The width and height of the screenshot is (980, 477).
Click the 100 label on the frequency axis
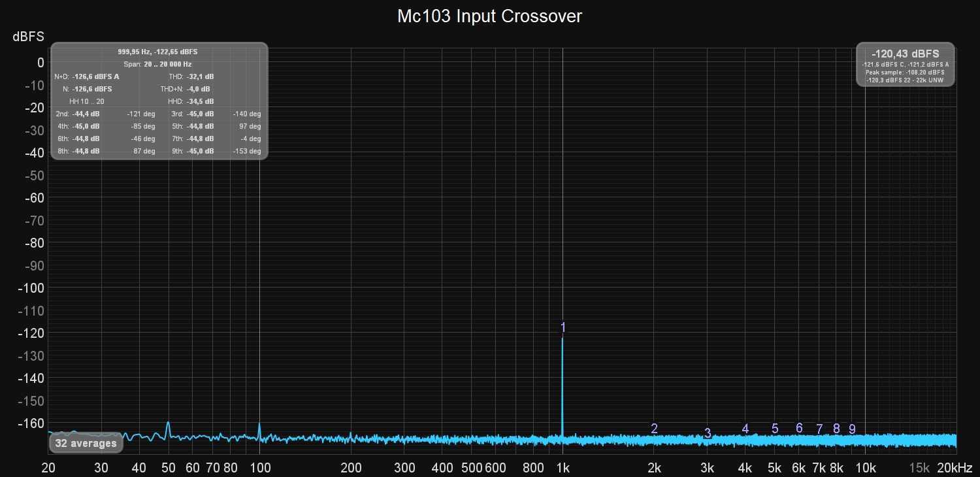tap(260, 468)
